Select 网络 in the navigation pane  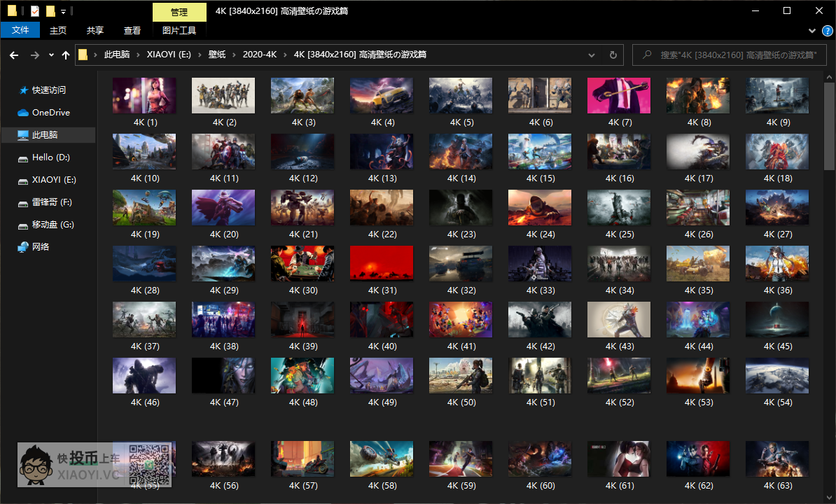41,246
